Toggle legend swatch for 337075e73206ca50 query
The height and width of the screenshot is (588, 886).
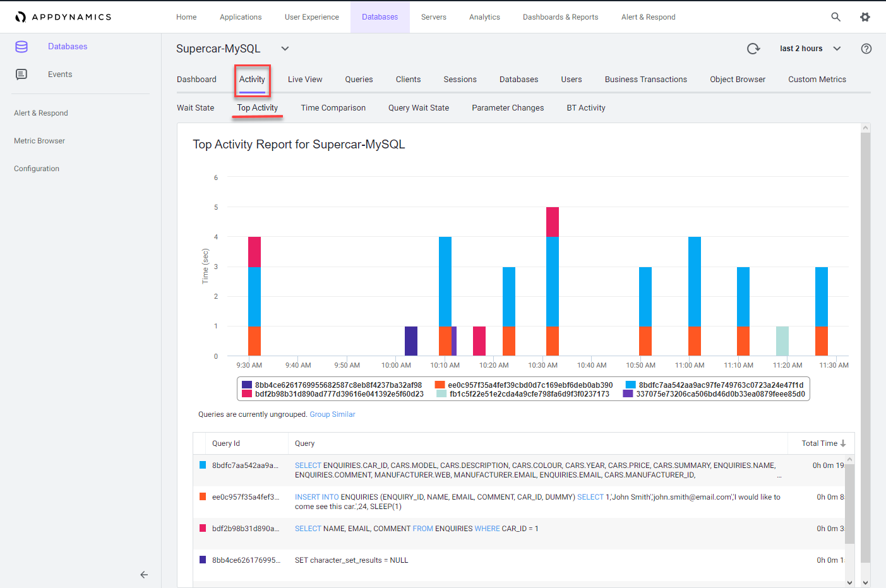pyautogui.click(x=628, y=393)
